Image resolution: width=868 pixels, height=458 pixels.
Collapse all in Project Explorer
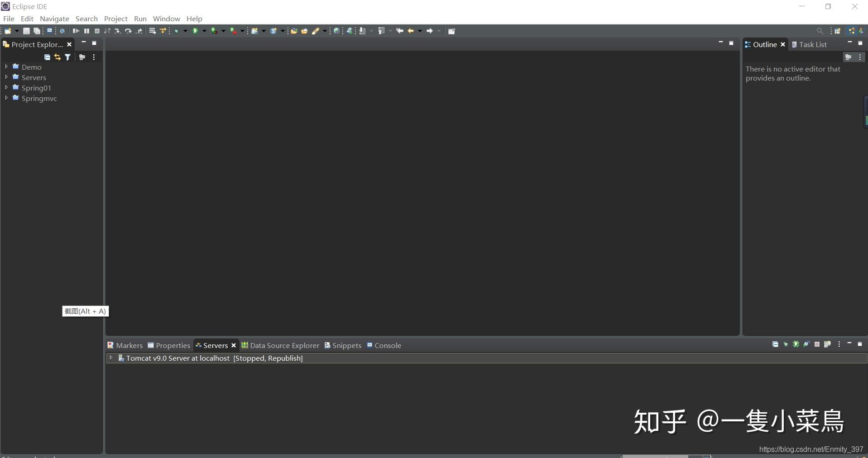[47, 57]
